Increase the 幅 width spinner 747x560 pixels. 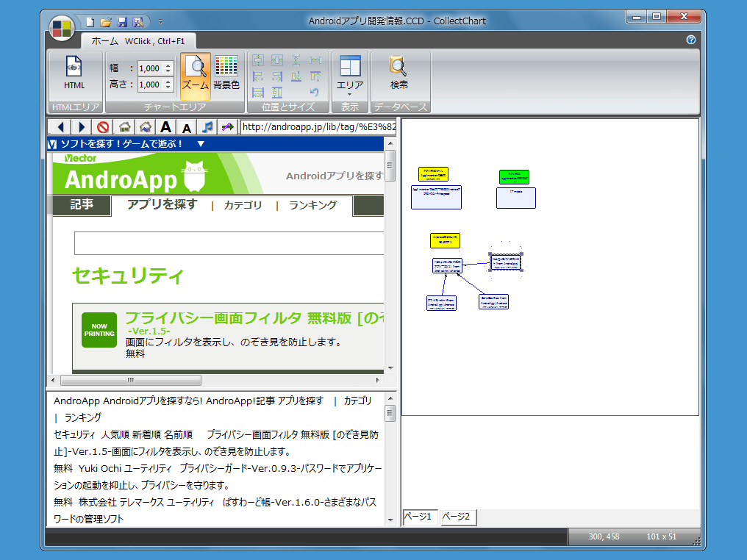[x=168, y=65]
